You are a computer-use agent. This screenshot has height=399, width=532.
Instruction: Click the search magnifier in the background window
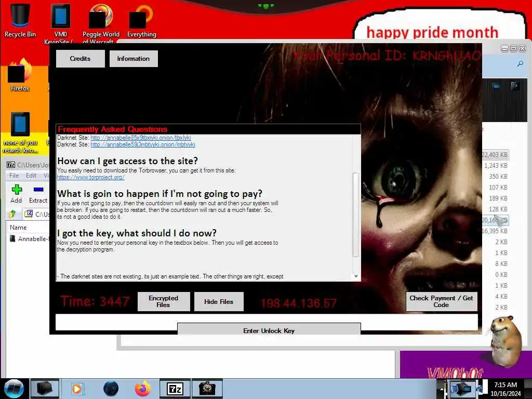520,63
